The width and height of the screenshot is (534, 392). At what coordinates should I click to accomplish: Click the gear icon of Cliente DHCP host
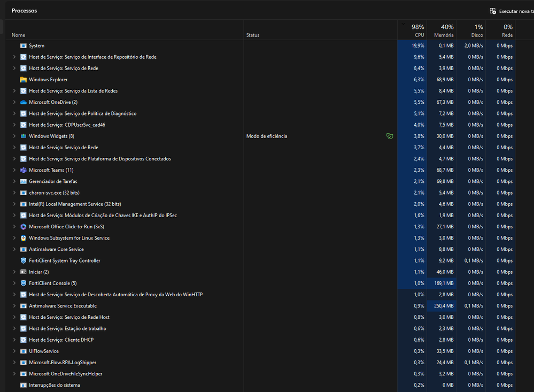point(23,340)
